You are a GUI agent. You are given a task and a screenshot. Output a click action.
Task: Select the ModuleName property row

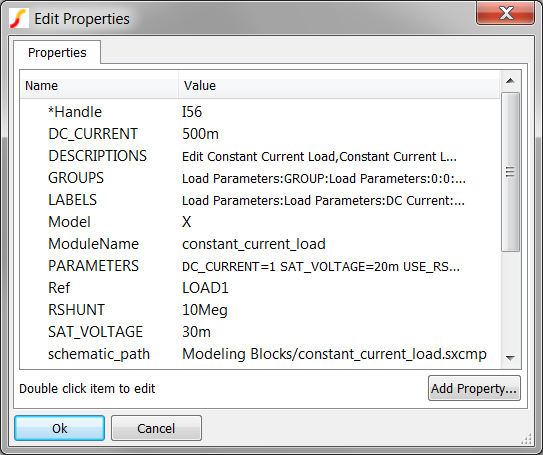260,244
